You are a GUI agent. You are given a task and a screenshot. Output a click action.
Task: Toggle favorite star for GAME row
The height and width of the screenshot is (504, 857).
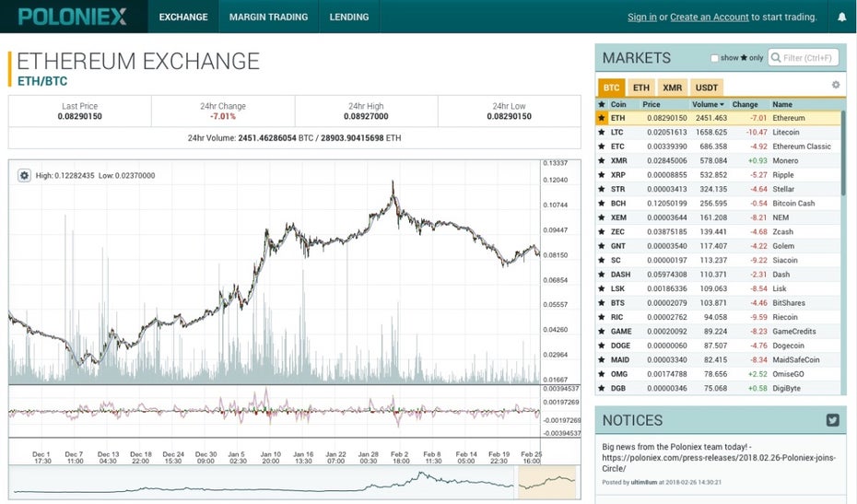(602, 332)
